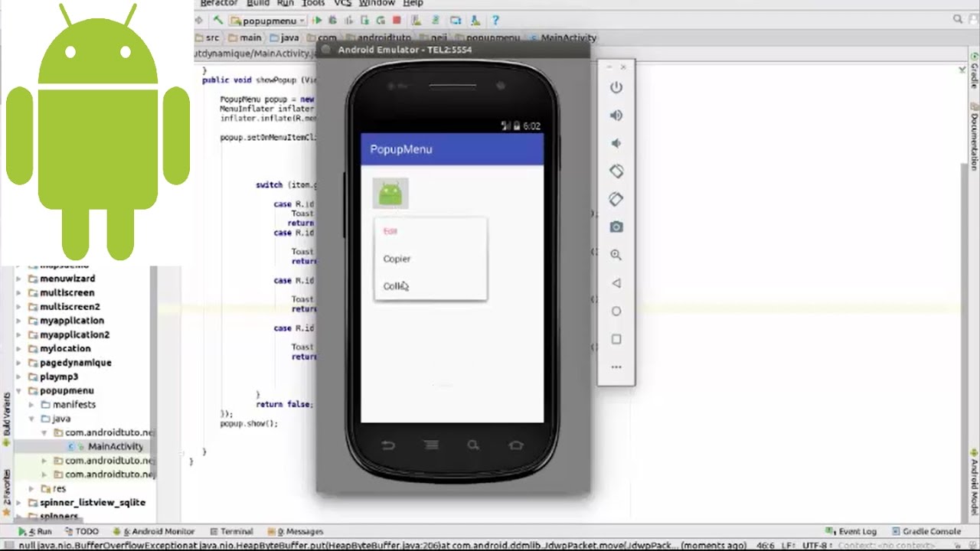Expand the manifests folder
The width and height of the screenshot is (980, 551).
click(x=31, y=404)
